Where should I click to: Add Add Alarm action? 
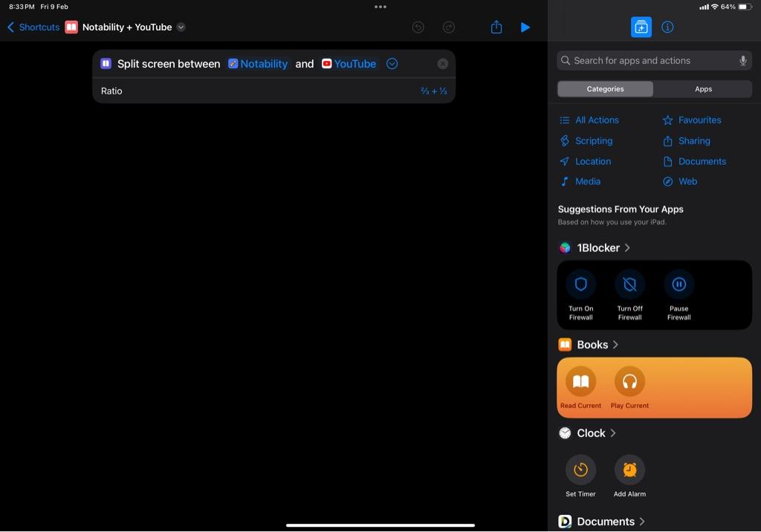[x=629, y=476]
